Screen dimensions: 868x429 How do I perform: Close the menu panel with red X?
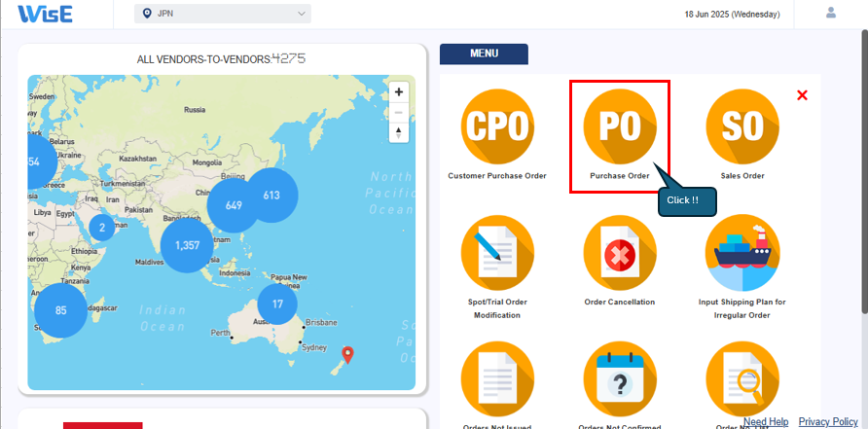point(802,95)
